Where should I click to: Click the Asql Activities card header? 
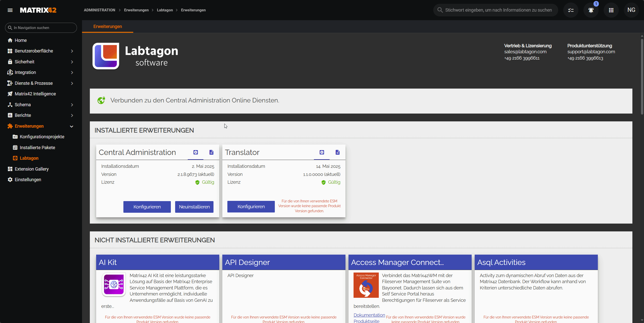point(536,262)
